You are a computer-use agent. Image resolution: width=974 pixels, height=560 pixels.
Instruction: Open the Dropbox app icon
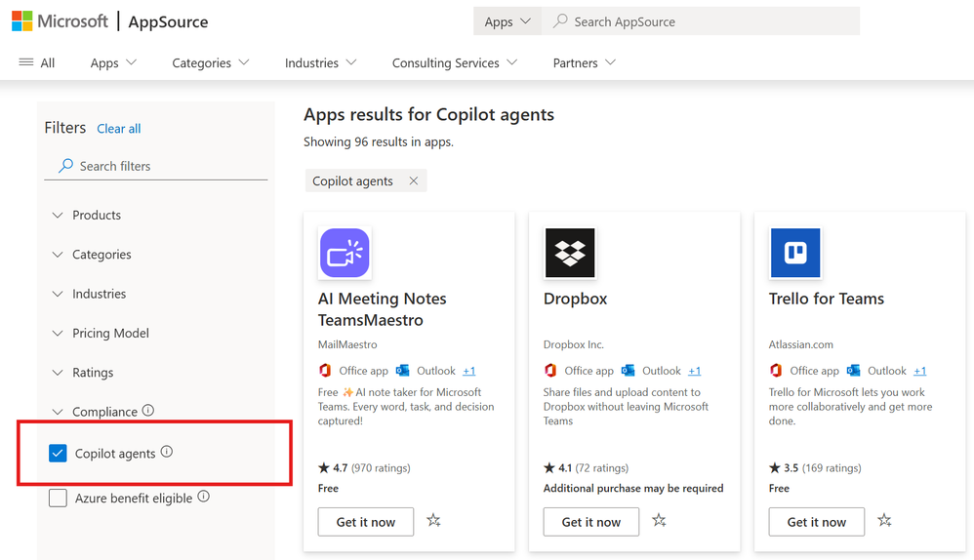click(x=570, y=253)
